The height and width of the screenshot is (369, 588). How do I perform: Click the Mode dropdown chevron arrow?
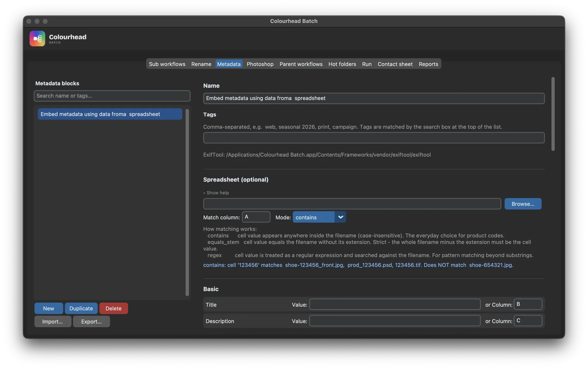[x=340, y=217]
